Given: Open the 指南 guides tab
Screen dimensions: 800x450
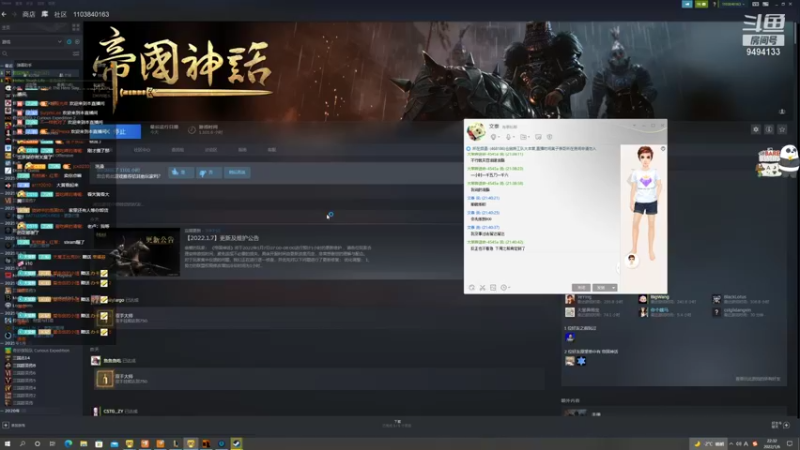Looking at the screenshot, I should (x=242, y=150).
